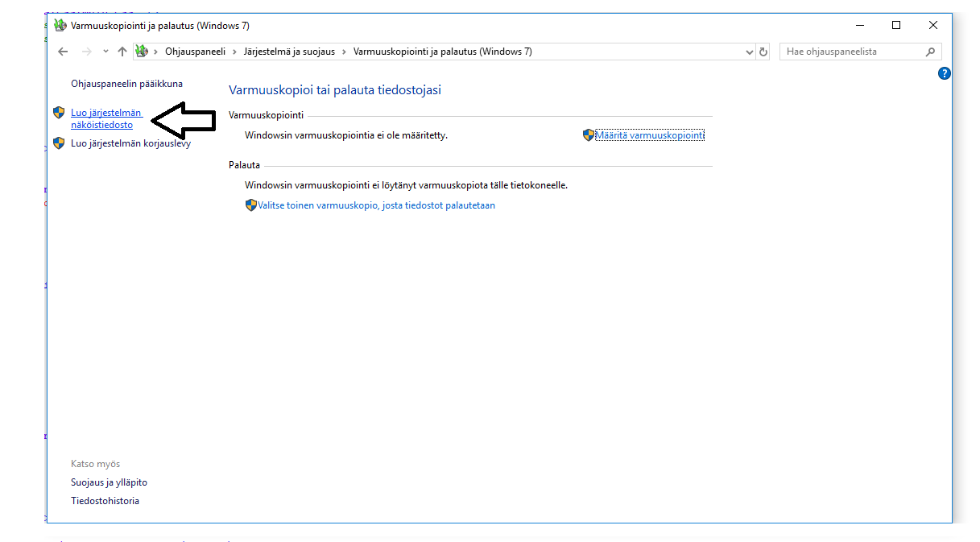Click shield icon beside Luo järjestelmän näköistiedosto

tap(59, 113)
